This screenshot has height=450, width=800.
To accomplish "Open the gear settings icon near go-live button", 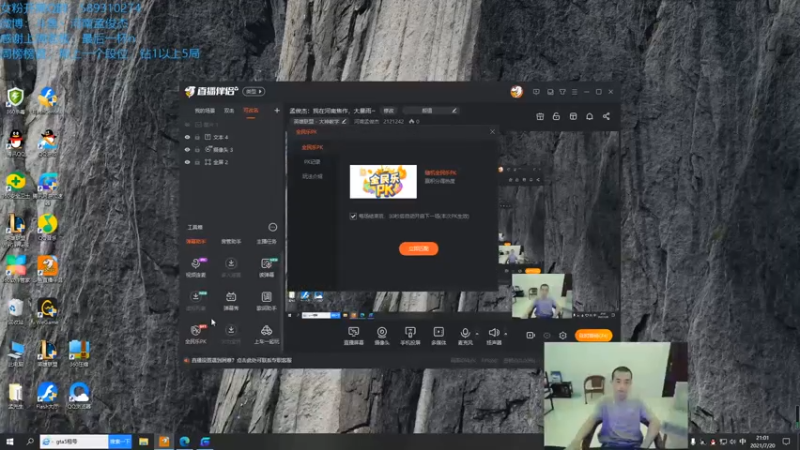I will point(563,335).
